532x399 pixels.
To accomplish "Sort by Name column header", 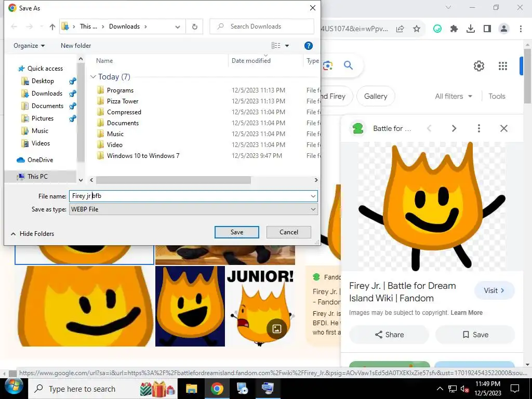I will [x=104, y=61].
